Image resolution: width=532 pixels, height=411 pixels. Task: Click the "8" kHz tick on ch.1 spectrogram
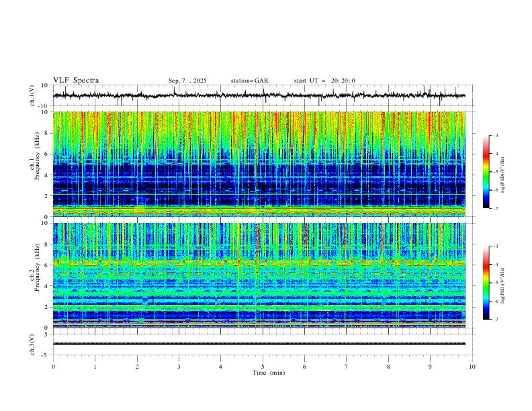[x=47, y=133]
